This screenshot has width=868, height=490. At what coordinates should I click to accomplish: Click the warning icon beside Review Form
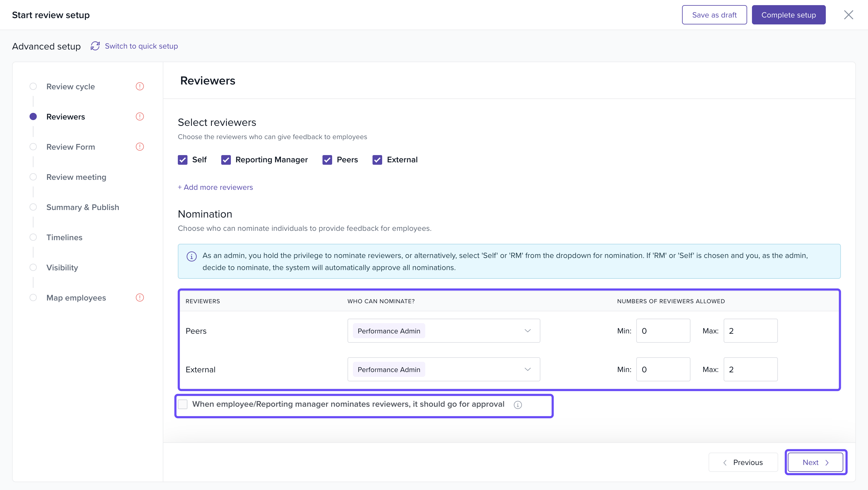pyautogui.click(x=140, y=147)
